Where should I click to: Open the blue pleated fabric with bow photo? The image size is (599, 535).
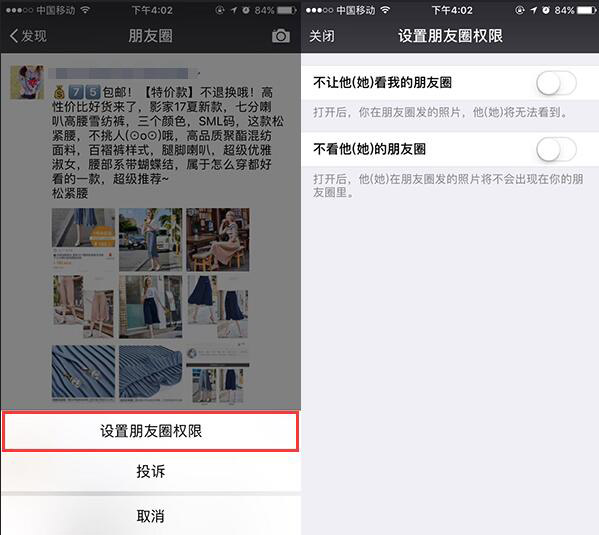pyautogui.click(x=83, y=373)
